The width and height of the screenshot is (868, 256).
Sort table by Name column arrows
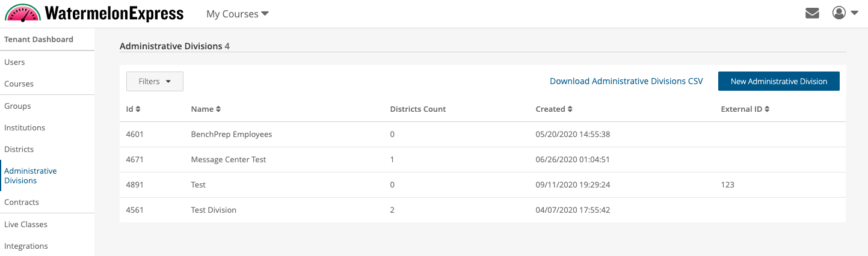[x=218, y=109]
